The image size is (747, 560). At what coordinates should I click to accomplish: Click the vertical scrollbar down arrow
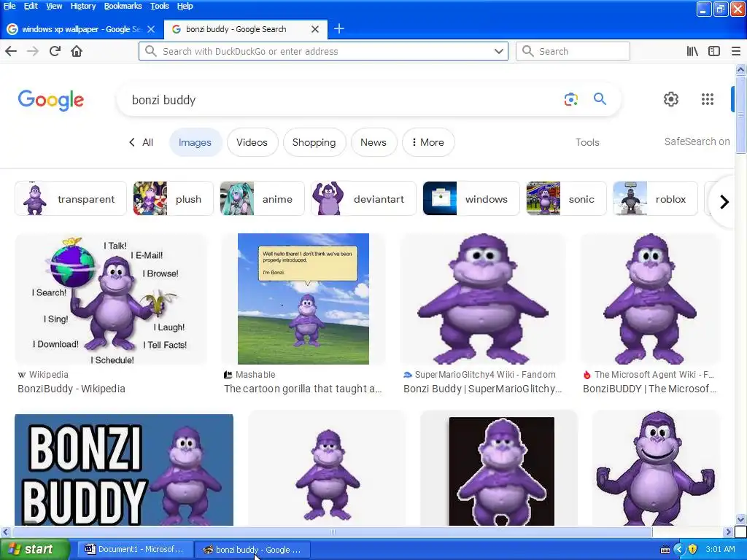[x=741, y=519]
